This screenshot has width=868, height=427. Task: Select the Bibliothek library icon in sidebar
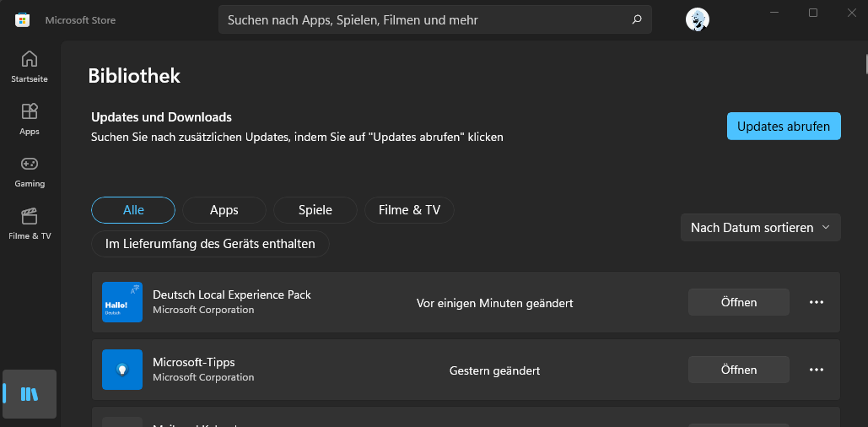30,394
